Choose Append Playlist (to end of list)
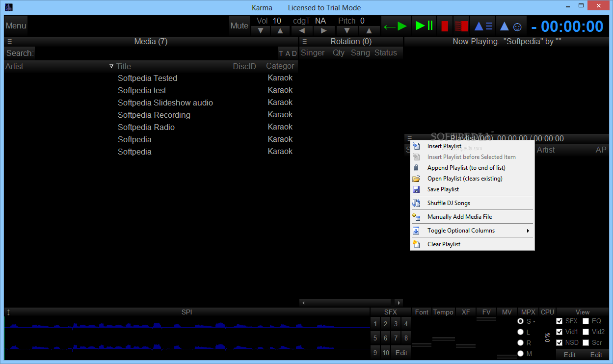Image resolution: width=613 pixels, height=364 pixels. click(x=472, y=168)
